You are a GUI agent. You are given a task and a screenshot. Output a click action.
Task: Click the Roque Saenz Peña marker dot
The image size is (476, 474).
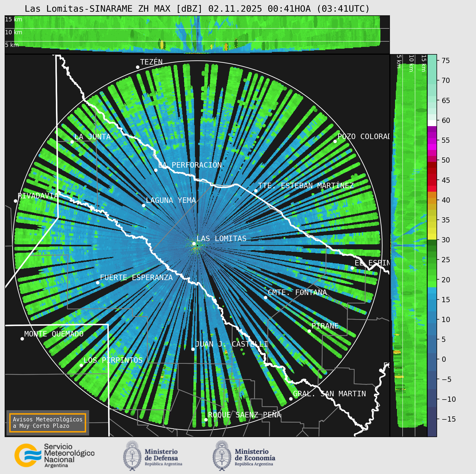tap(206, 420)
